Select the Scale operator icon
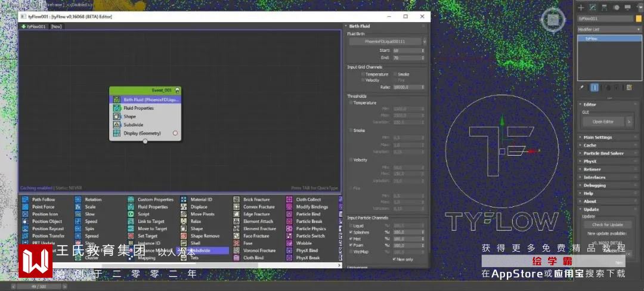The height and width of the screenshot is (291, 644). (x=78, y=207)
